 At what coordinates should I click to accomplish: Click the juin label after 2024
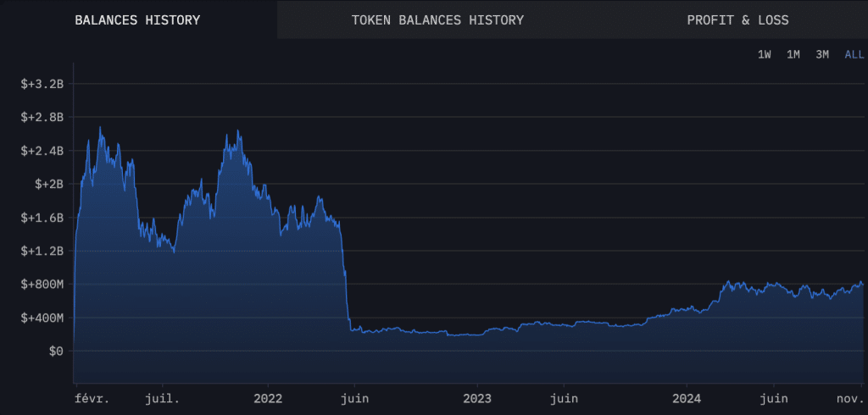coord(773,398)
